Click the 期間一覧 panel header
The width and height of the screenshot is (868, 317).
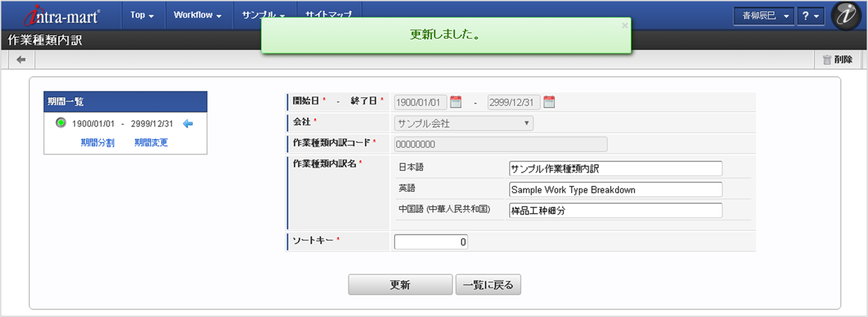125,102
